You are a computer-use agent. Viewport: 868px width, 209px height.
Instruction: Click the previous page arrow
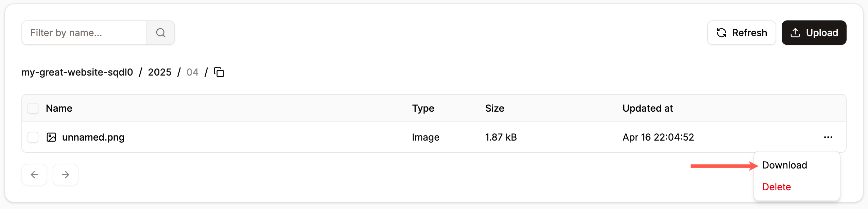point(34,174)
